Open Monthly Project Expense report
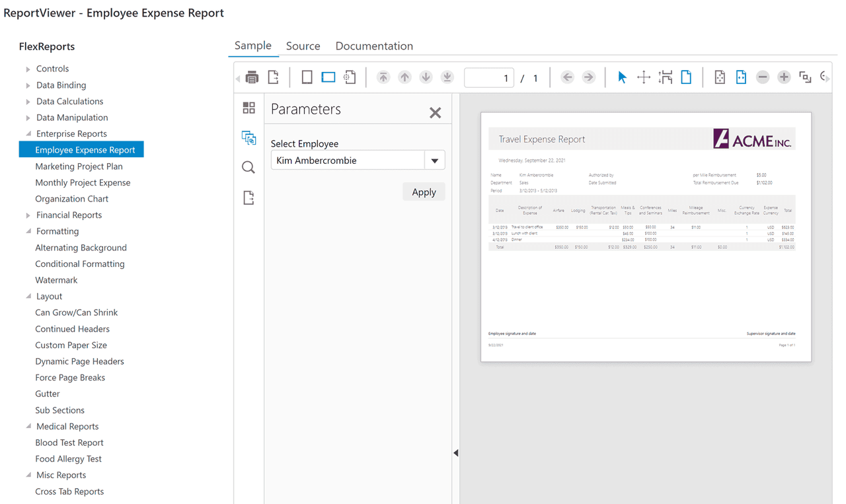 [83, 182]
